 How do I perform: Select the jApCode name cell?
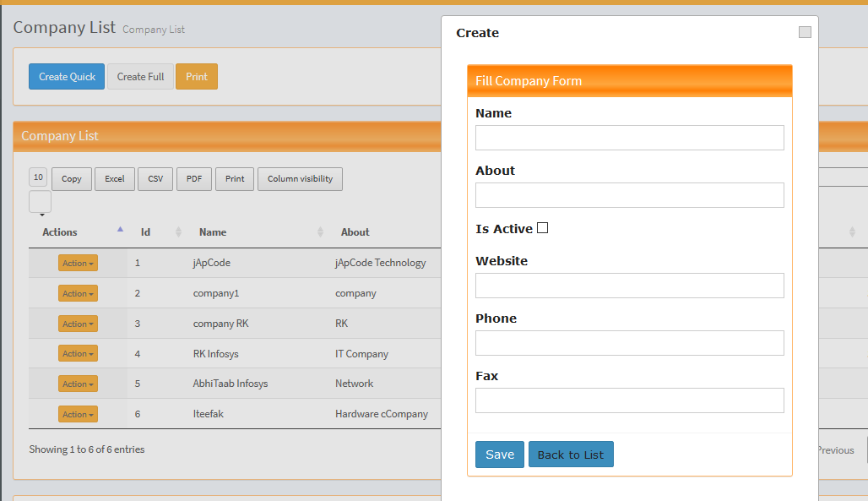tap(211, 263)
